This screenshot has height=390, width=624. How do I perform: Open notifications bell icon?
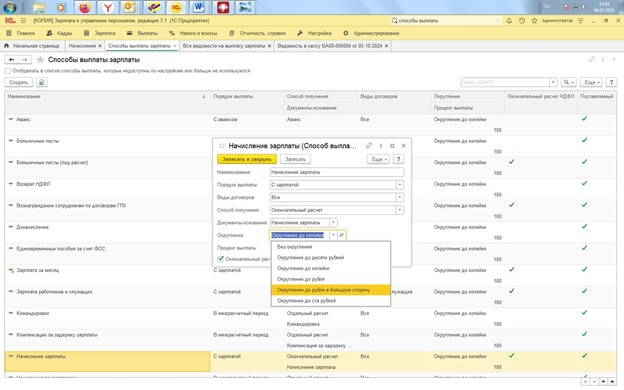click(x=509, y=21)
